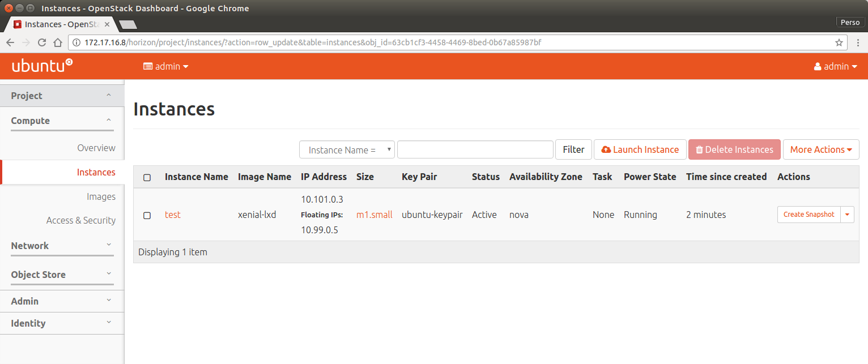Open the test instance details link
Image resolution: width=868 pixels, height=364 pixels.
pyautogui.click(x=173, y=215)
